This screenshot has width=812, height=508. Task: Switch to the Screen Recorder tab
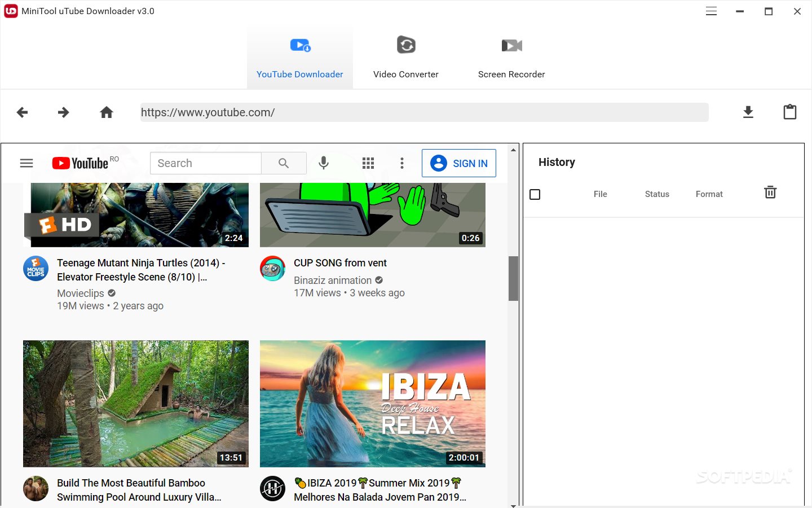511,56
